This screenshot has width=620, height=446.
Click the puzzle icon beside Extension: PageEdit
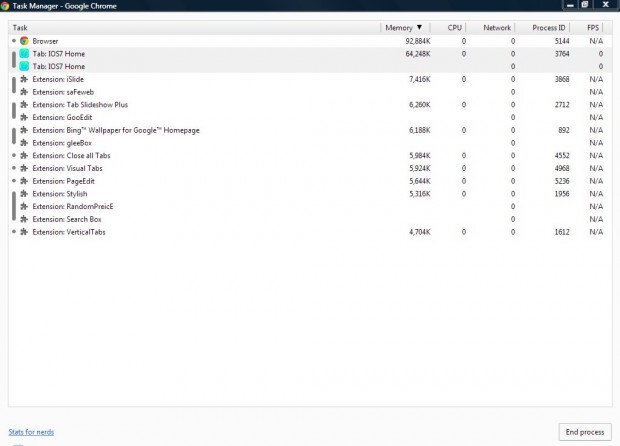pyautogui.click(x=24, y=181)
